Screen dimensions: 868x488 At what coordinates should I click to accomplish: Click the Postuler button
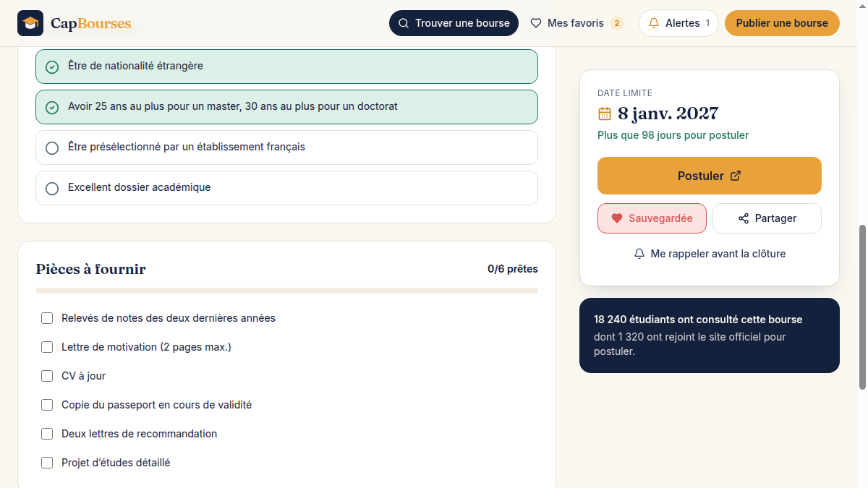(x=710, y=176)
